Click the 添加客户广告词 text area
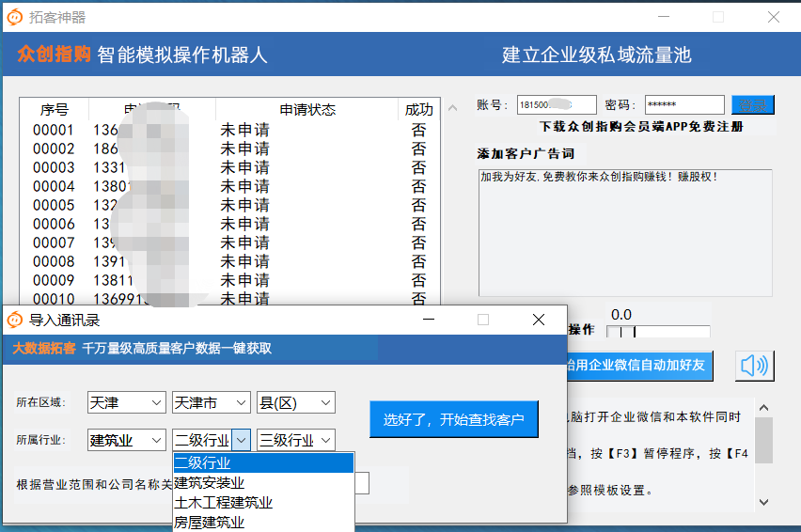 625,233
